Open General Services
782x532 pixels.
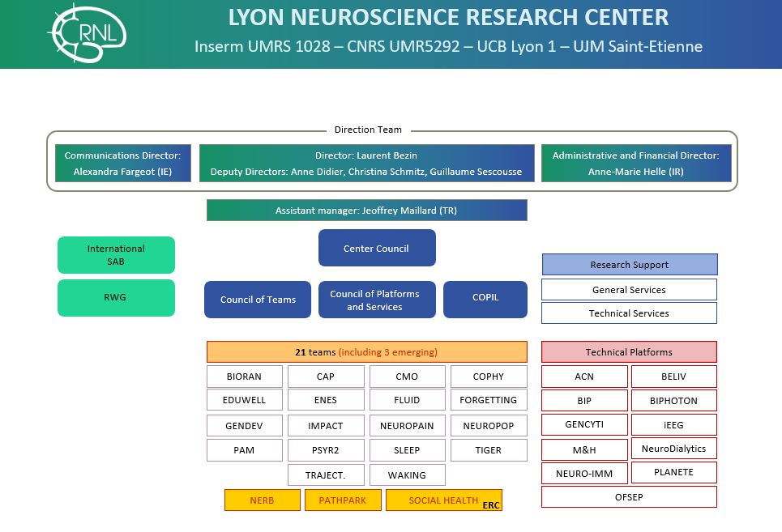click(x=630, y=289)
